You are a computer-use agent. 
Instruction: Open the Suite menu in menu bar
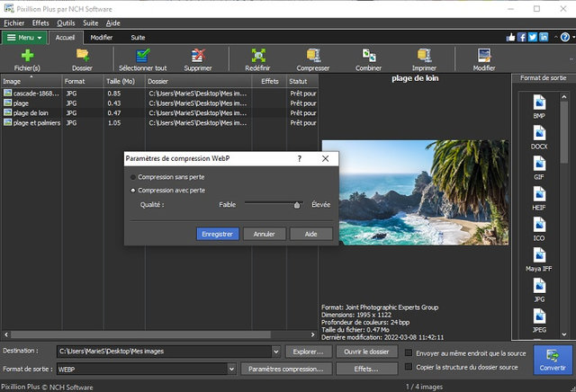tap(90, 23)
